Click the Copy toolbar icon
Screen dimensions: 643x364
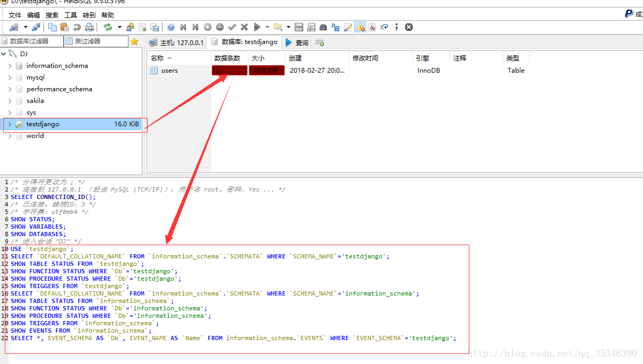53,27
